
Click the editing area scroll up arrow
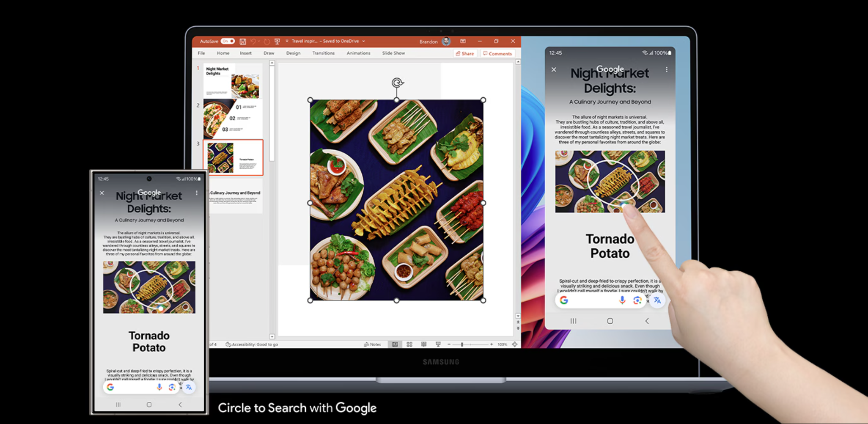click(x=518, y=62)
